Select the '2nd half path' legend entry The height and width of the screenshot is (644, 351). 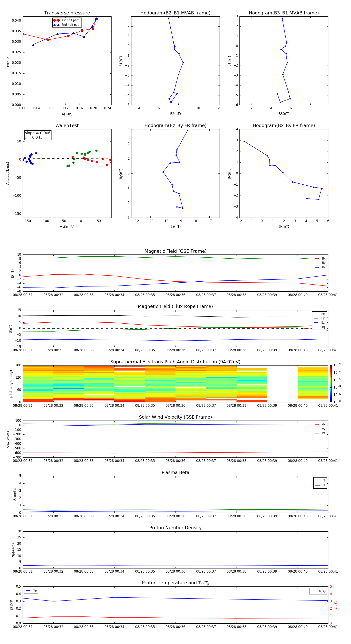tap(67, 25)
